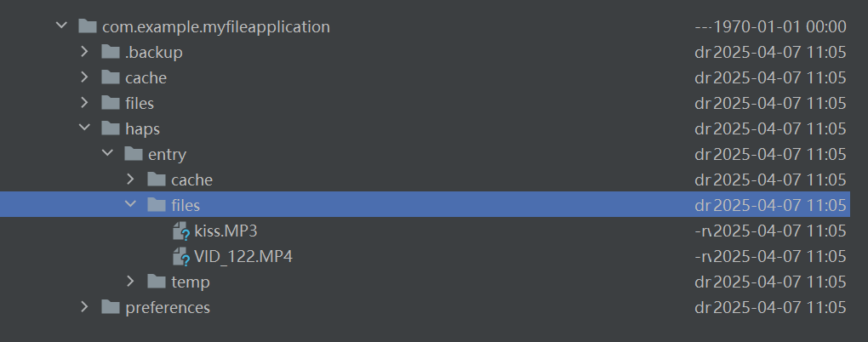
Task: Select the VID_122.MP4 file name
Action: pyautogui.click(x=243, y=257)
